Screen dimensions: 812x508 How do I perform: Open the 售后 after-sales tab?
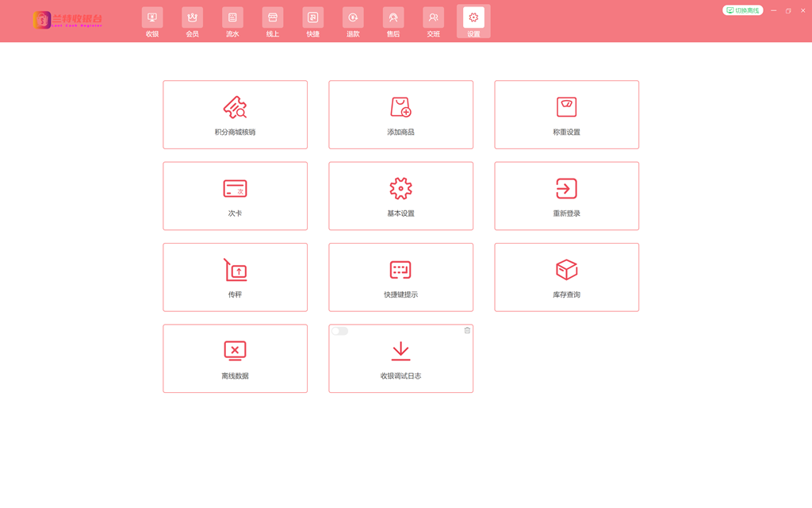pos(393,22)
